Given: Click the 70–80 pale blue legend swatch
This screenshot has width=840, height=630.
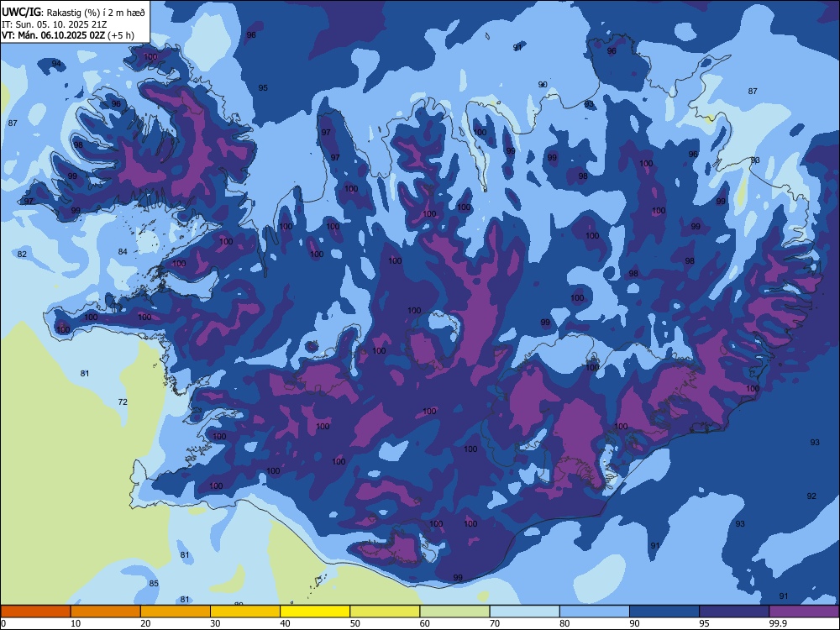Looking at the screenshot, I should coord(524,612).
